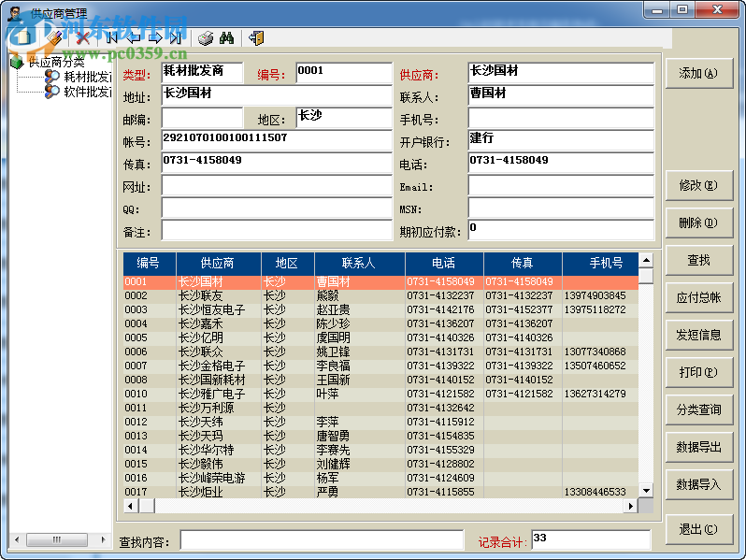
Task: Select the 软件批发 category in the tree
Action: tap(88, 92)
